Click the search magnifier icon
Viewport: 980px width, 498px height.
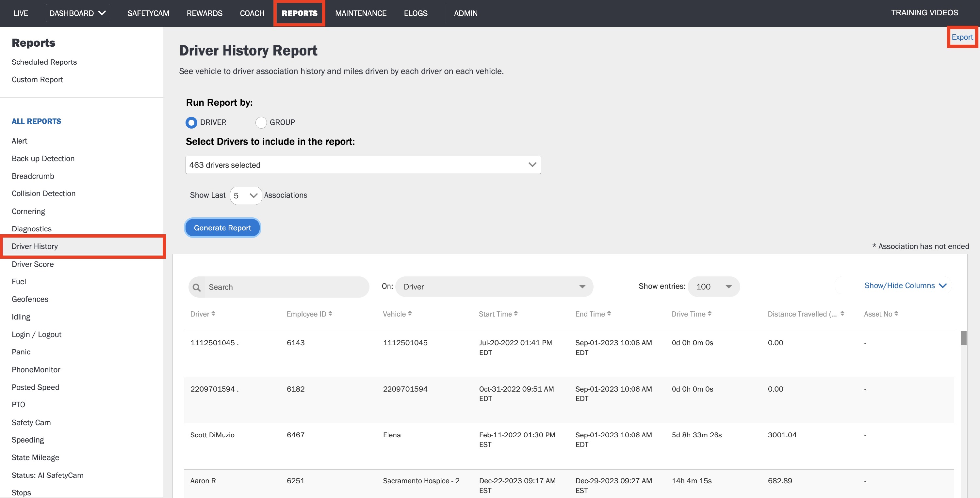click(197, 288)
